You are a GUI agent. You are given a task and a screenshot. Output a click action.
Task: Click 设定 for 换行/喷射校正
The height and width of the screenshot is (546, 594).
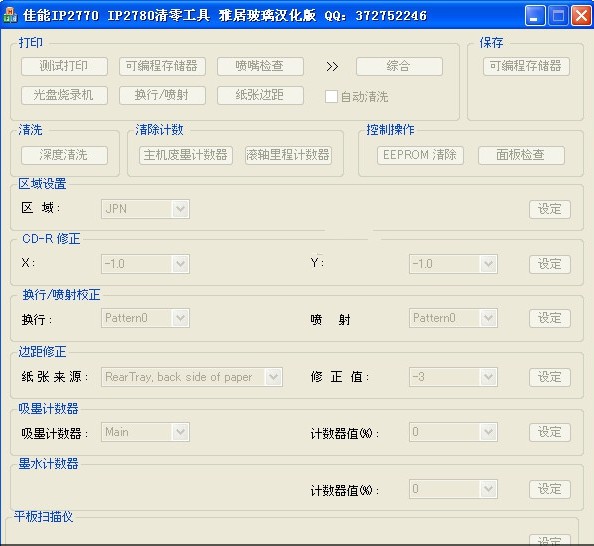point(550,318)
